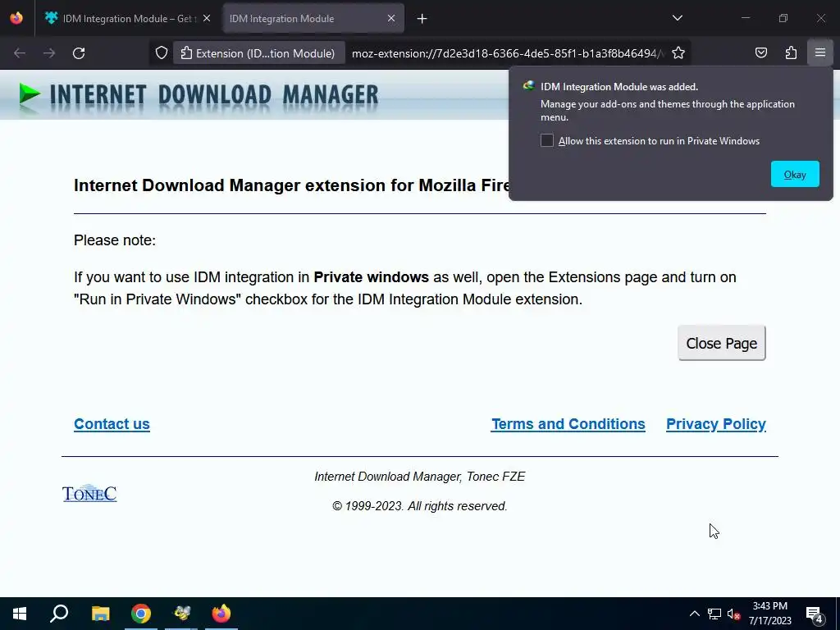Select the active 'IDM Integration Module' tab

tap(313, 18)
